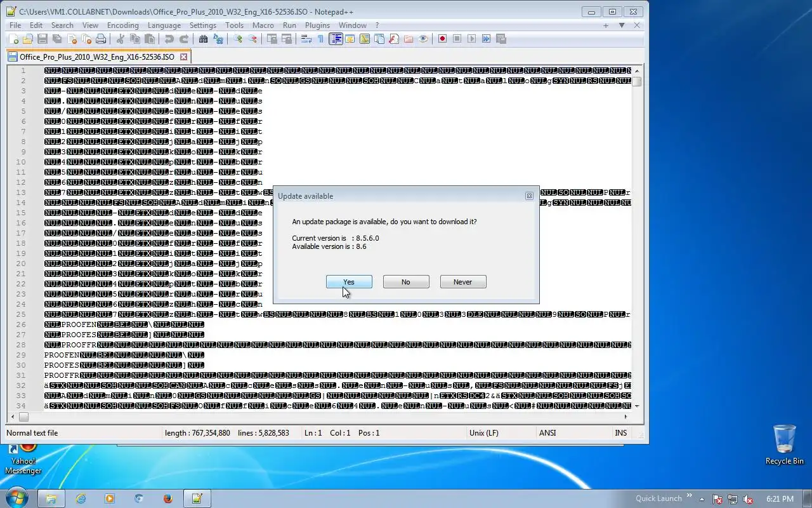Open the Search menu
This screenshot has width=812, height=508.
[62, 25]
